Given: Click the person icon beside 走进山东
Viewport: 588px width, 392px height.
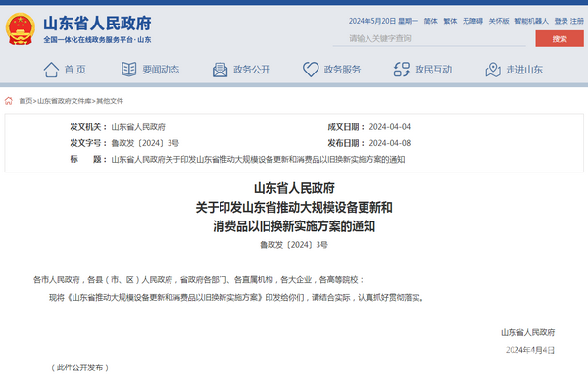Looking at the screenshot, I should click(x=490, y=70).
